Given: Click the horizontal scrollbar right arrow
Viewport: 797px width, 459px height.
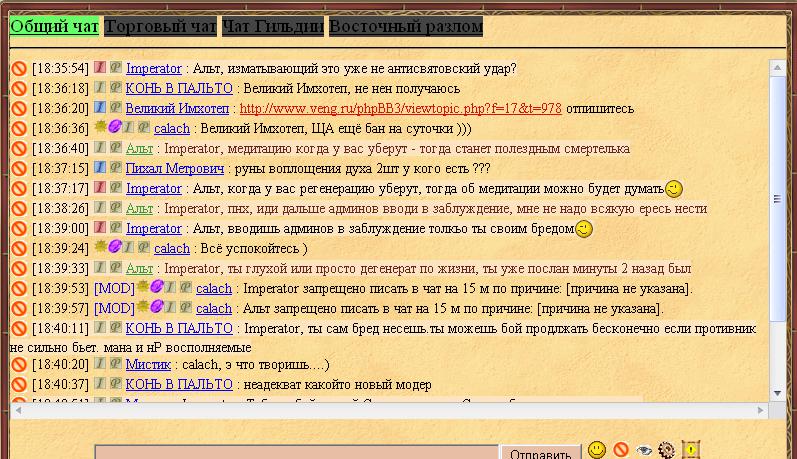Looking at the screenshot, I should pyautogui.click(x=761, y=410).
